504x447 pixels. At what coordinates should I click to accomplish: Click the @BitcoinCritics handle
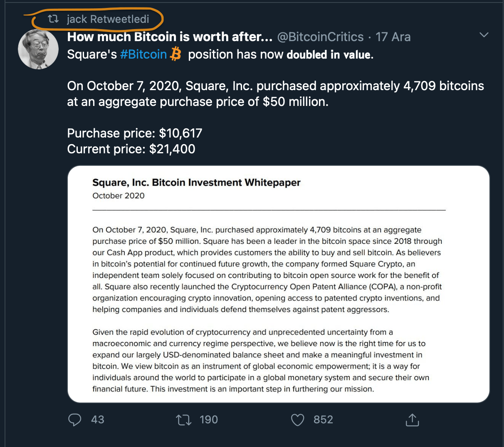click(320, 37)
